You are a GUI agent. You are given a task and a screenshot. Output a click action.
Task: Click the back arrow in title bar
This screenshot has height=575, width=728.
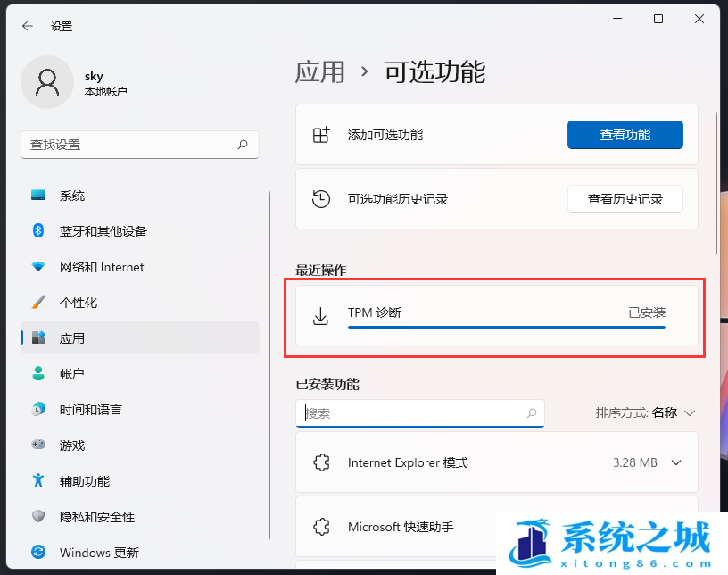(x=28, y=26)
